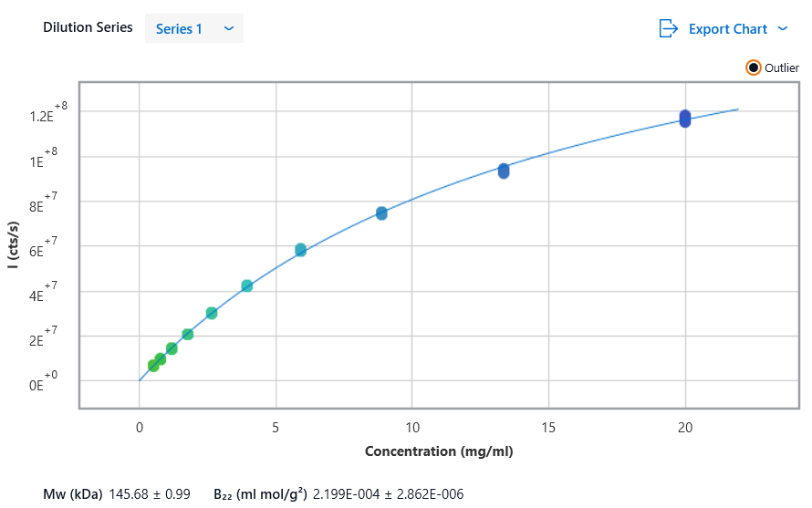Select the data point near 6 mg/ml
This screenshot has width=812, height=508.
point(300,250)
